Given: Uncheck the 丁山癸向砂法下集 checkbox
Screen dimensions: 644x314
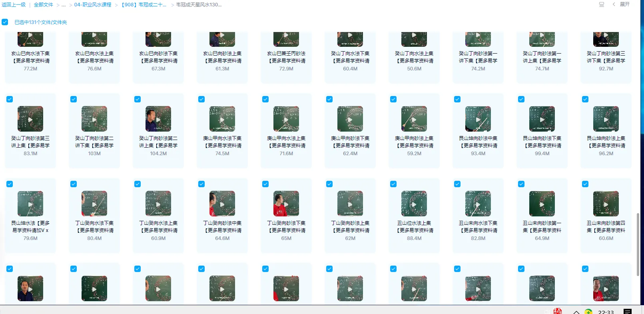Looking at the screenshot, I should [265, 184].
